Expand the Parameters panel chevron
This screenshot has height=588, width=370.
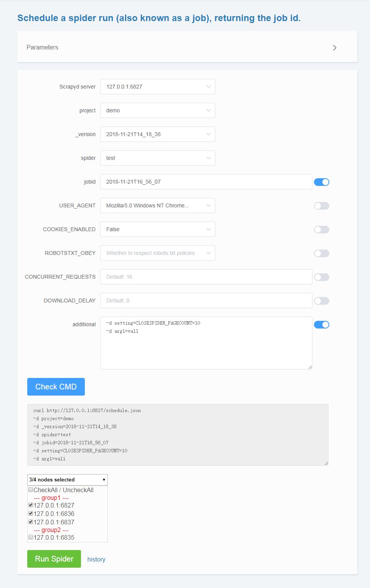point(334,48)
